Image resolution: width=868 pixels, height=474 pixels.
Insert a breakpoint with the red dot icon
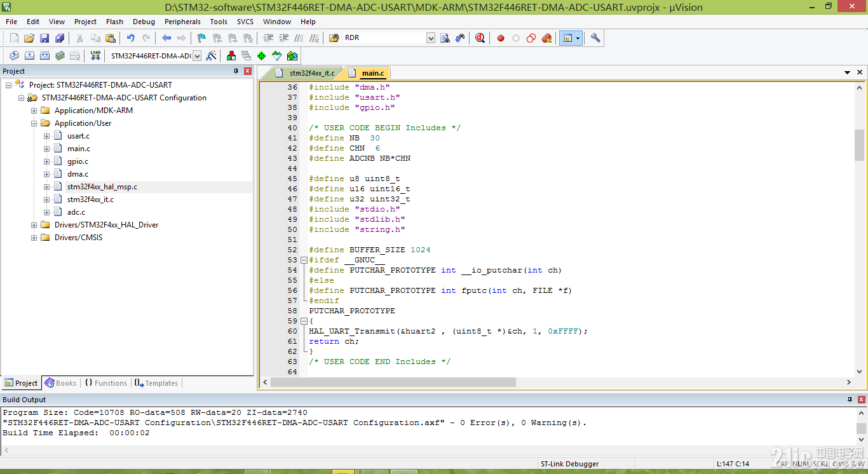pos(501,38)
